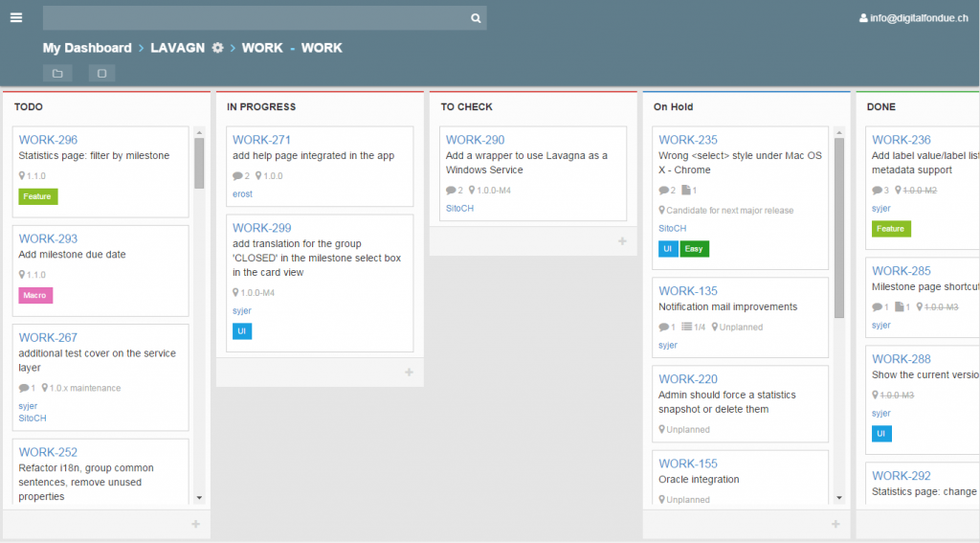Click the On Hold column header
The height and width of the screenshot is (543, 980).
point(673,107)
